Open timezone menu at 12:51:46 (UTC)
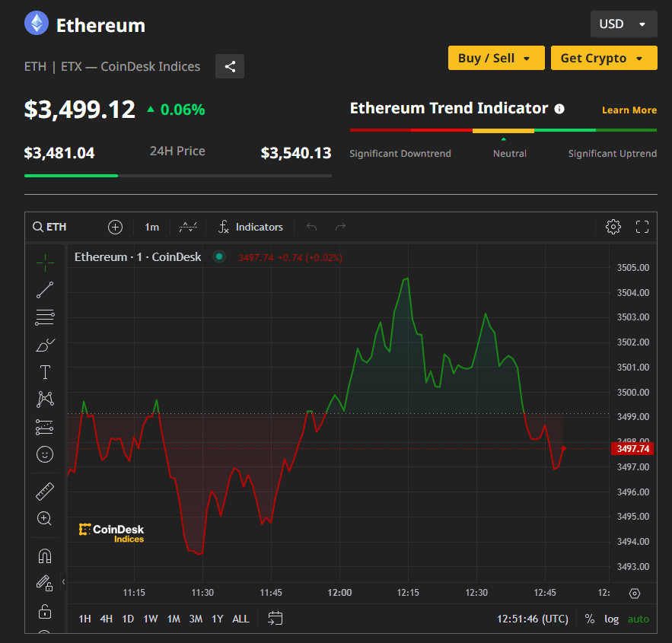The height and width of the screenshot is (643, 672). (x=532, y=619)
